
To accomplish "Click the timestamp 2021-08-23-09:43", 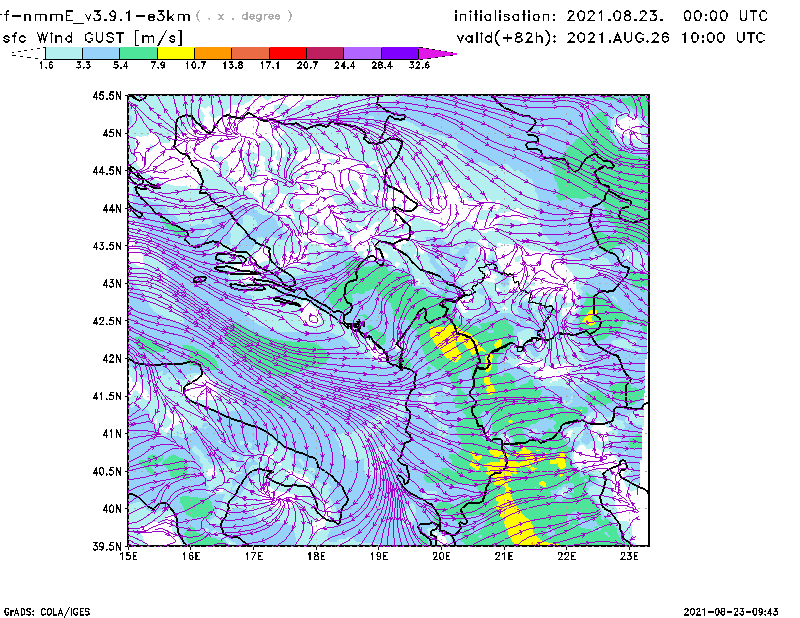I will [731, 612].
